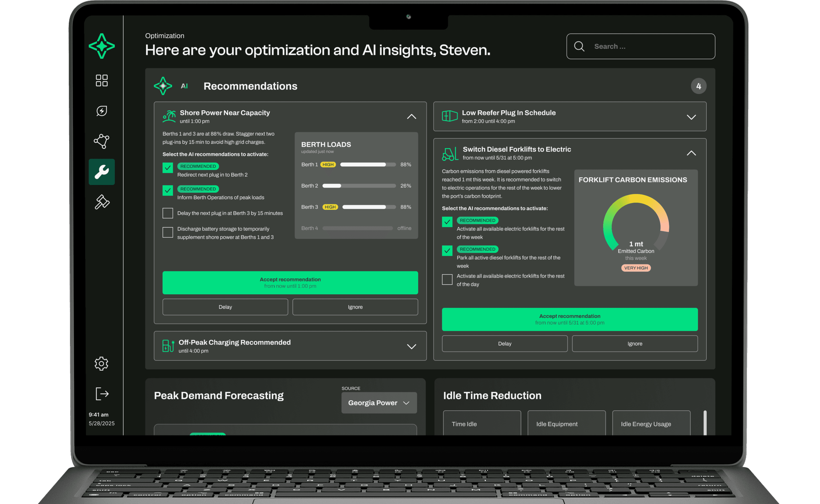Image resolution: width=820 pixels, height=504 pixels.
Task: Open Georgia Power source dropdown
Action: pos(379,403)
